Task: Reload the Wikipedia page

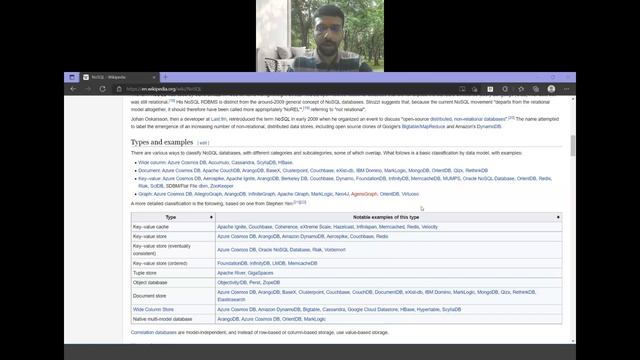Action: pos(102,89)
